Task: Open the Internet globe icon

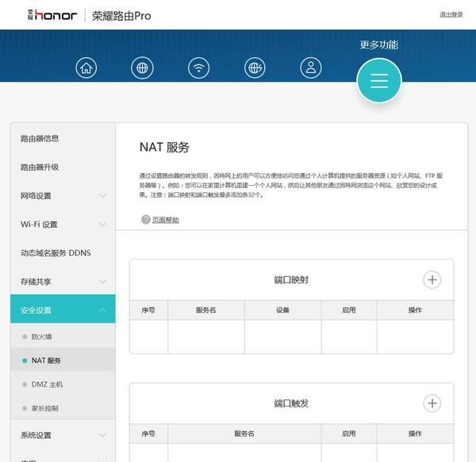Action: pyautogui.click(x=142, y=67)
